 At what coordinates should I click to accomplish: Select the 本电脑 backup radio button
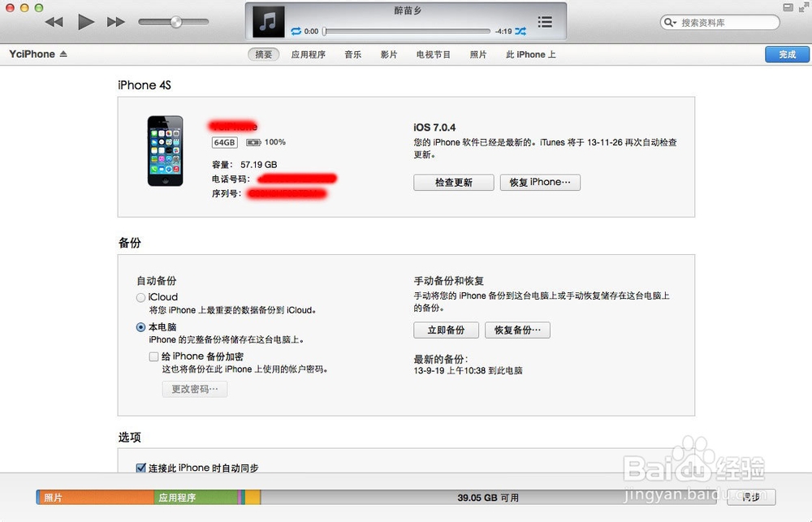(x=140, y=327)
